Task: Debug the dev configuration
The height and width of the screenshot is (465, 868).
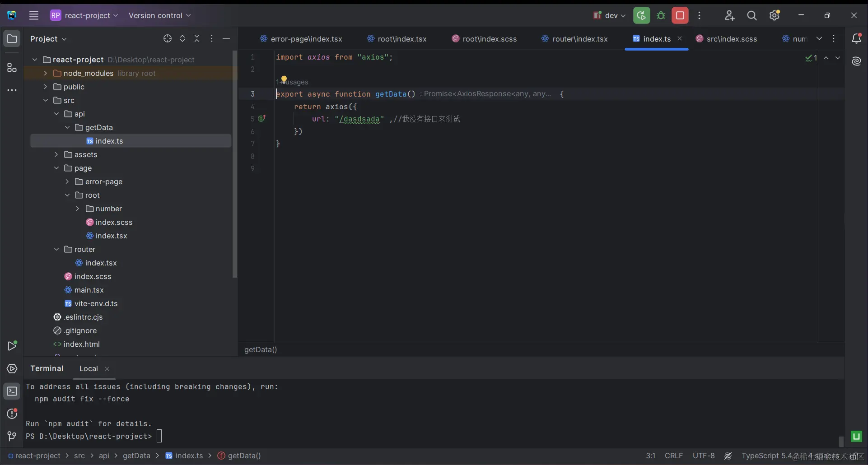Action: point(661,15)
